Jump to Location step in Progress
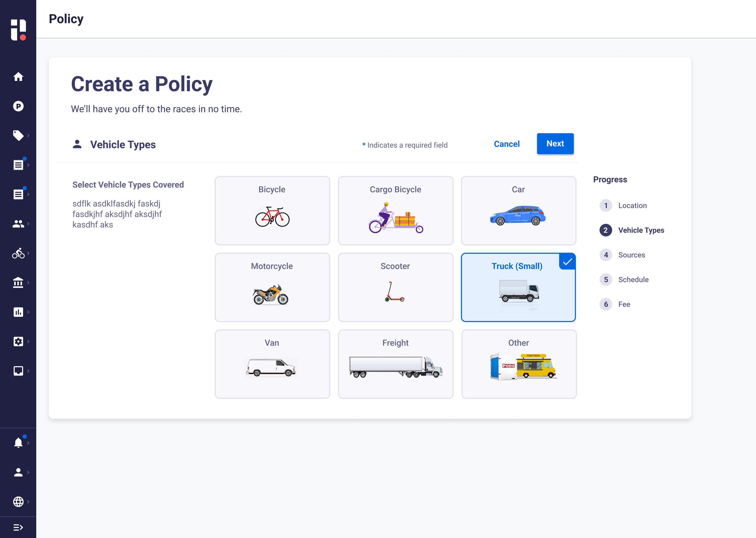Image resolution: width=756 pixels, height=538 pixels. [632, 205]
